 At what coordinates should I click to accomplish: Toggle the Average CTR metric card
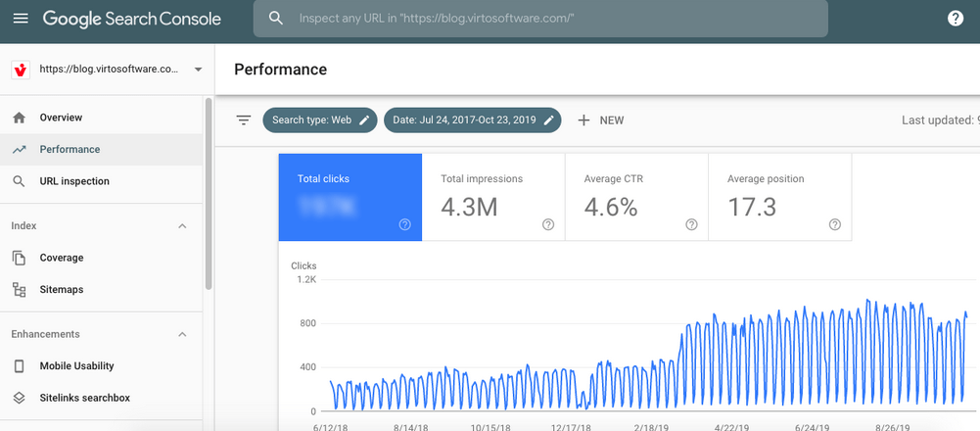(x=637, y=197)
